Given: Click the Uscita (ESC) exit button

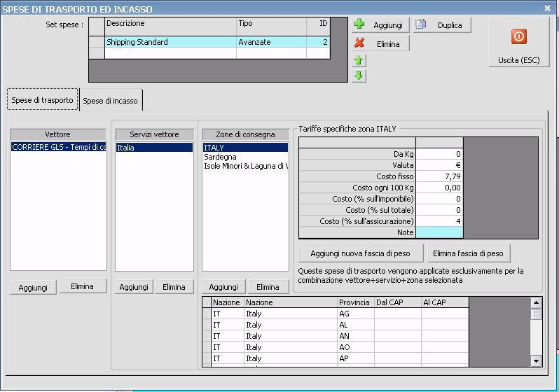Looking at the screenshot, I should pyautogui.click(x=518, y=42).
